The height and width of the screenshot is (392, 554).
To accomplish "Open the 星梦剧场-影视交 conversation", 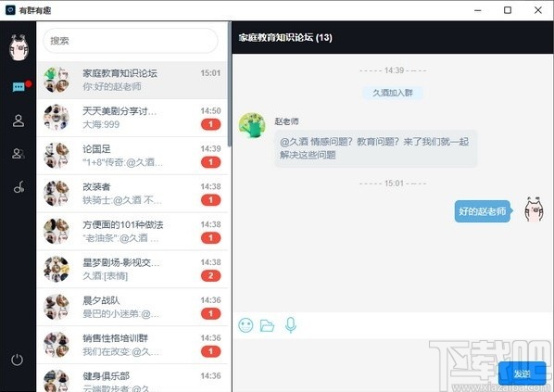I will click(132, 269).
